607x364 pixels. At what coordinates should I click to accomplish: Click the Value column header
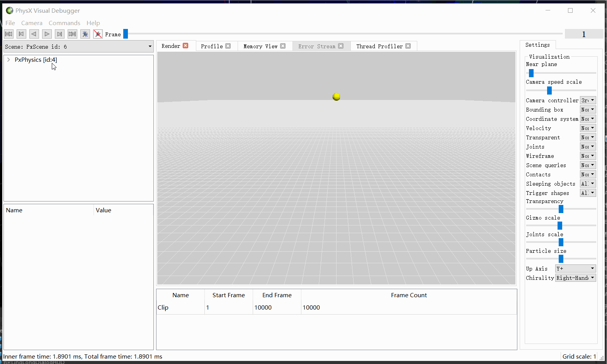(x=124, y=210)
